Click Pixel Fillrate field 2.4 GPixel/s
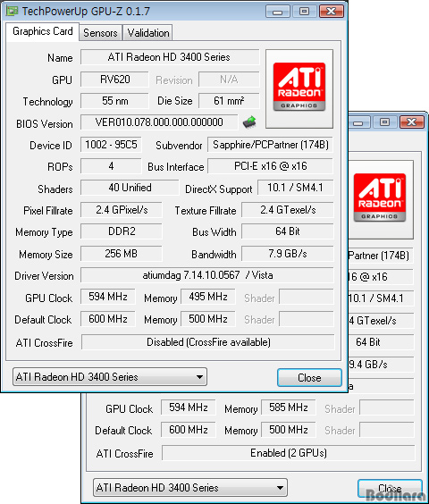The height and width of the screenshot is (504, 429). (x=122, y=210)
